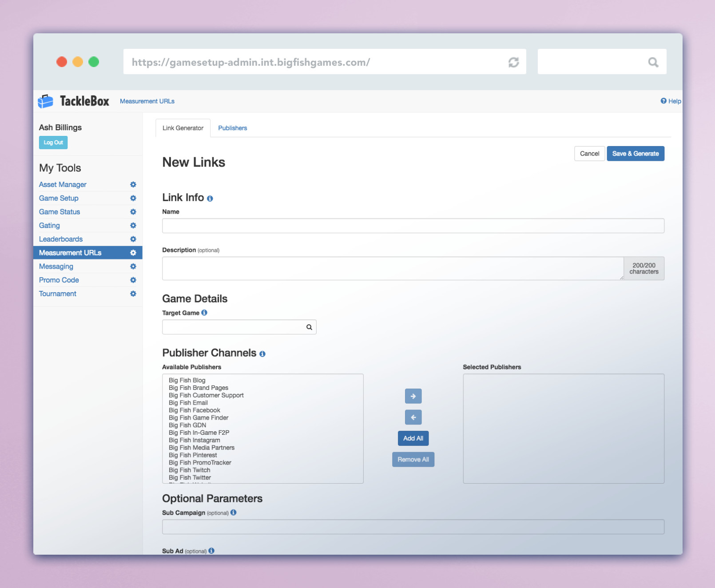This screenshot has height=588, width=715.
Task: Click the Log Out button
Action: click(x=53, y=143)
